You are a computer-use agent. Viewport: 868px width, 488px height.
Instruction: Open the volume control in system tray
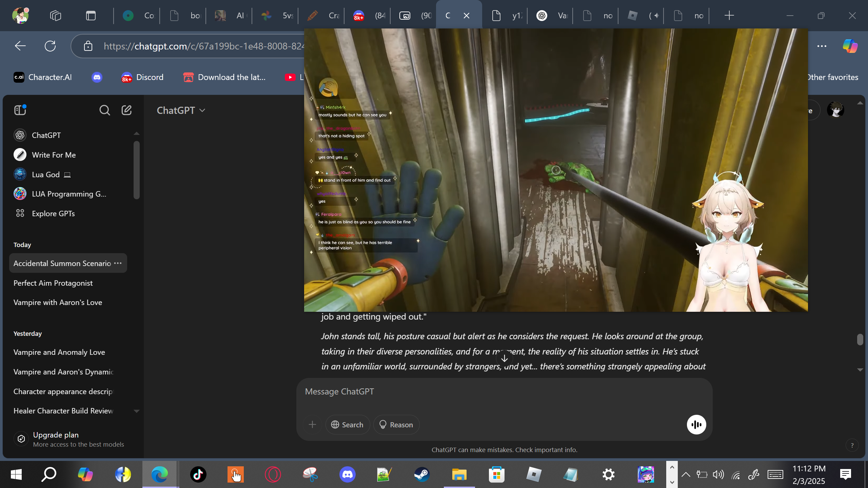pos(718,474)
